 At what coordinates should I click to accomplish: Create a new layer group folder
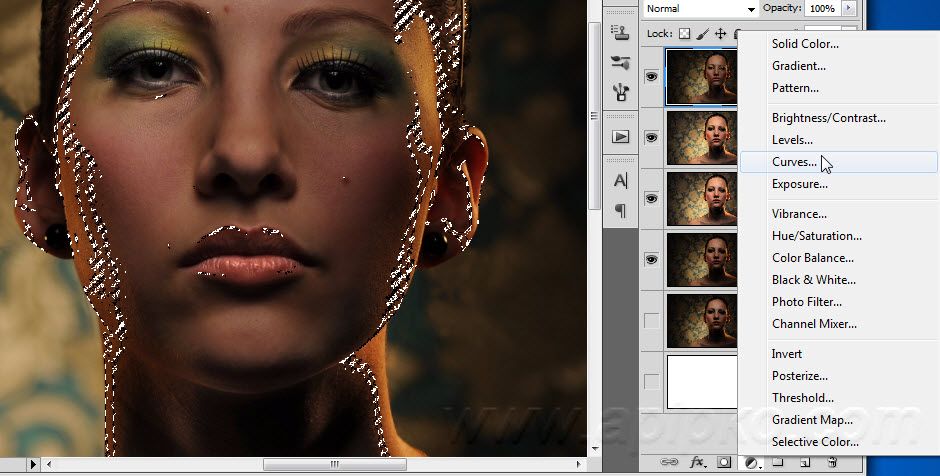point(778,462)
